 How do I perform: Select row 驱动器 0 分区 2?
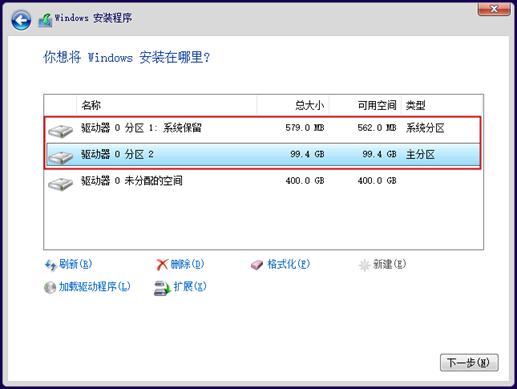(263, 155)
